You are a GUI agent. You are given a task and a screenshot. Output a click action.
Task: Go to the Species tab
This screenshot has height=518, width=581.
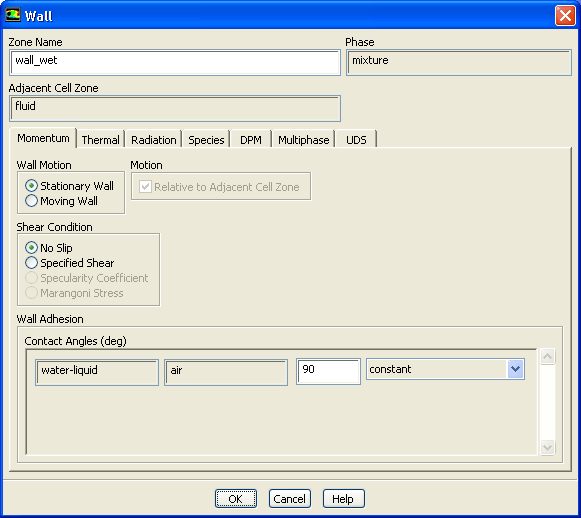[x=206, y=140]
